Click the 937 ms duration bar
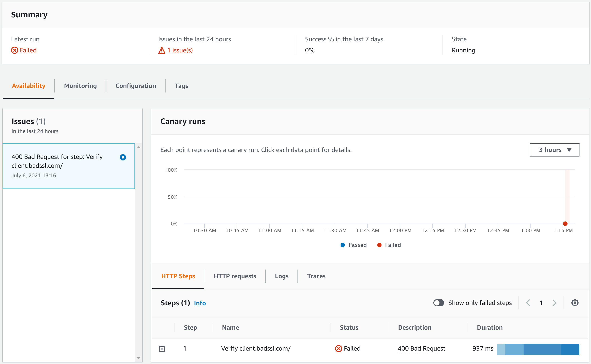The width and height of the screenshot is (591, 364). click(538, 349)
